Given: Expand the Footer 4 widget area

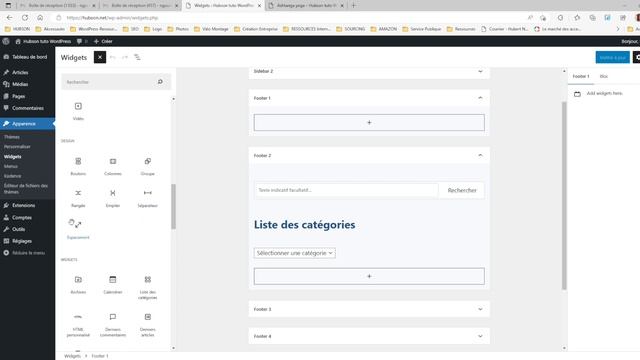Looking at the screenshot, I should pyautogui.click(x=480, y=336).
